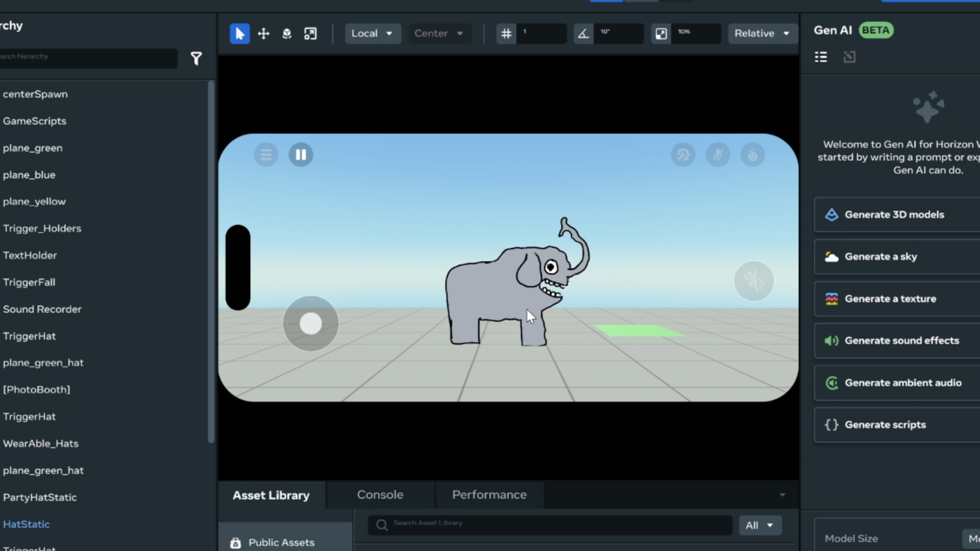The image size is (980, 551).
Task: Click Generate 3D models button
Action: [894, 215]
